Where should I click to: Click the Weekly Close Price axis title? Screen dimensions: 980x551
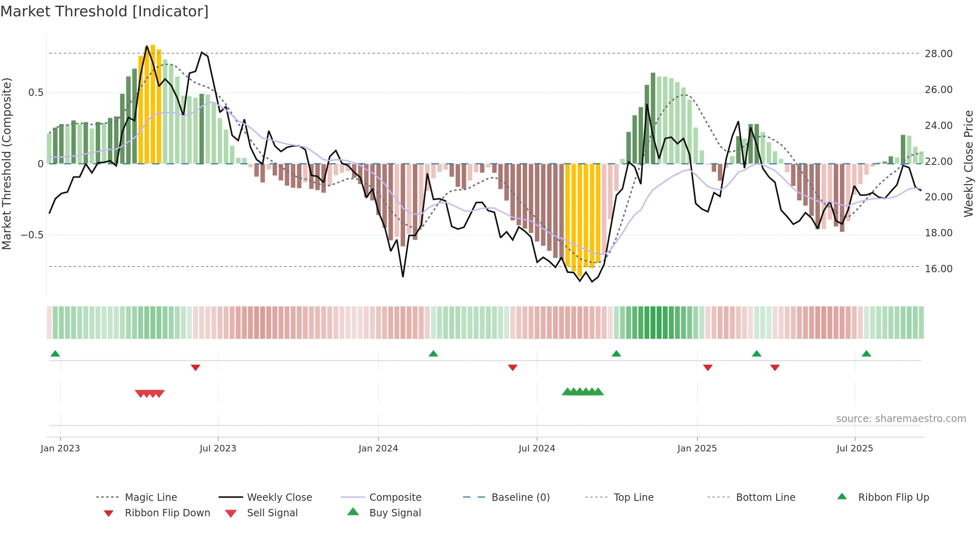click(x=969, y=164)
